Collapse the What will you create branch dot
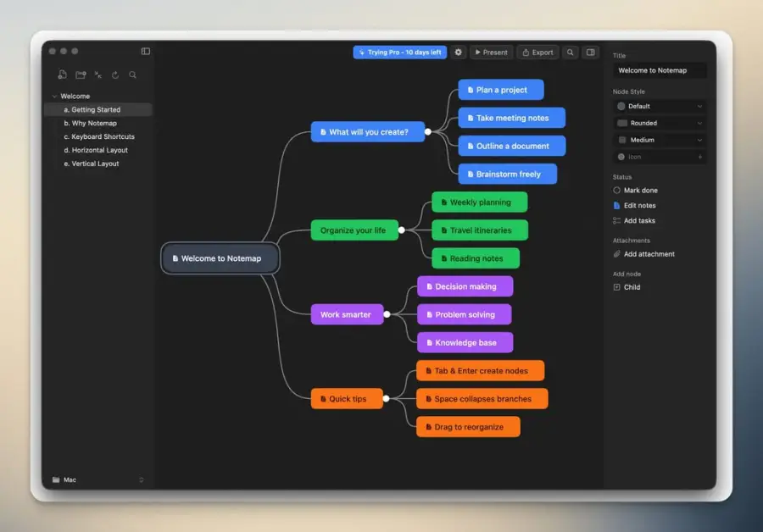 click(x=428, y=132)
